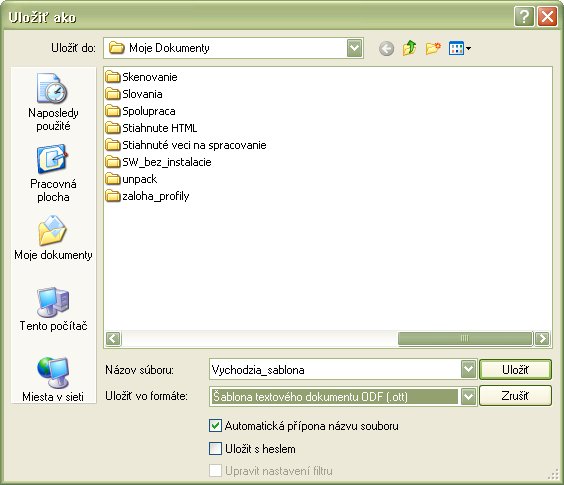This screenshot has width=564, height=485.
Task: Go to Pracovná plocha shortcut
Action: 53,173
